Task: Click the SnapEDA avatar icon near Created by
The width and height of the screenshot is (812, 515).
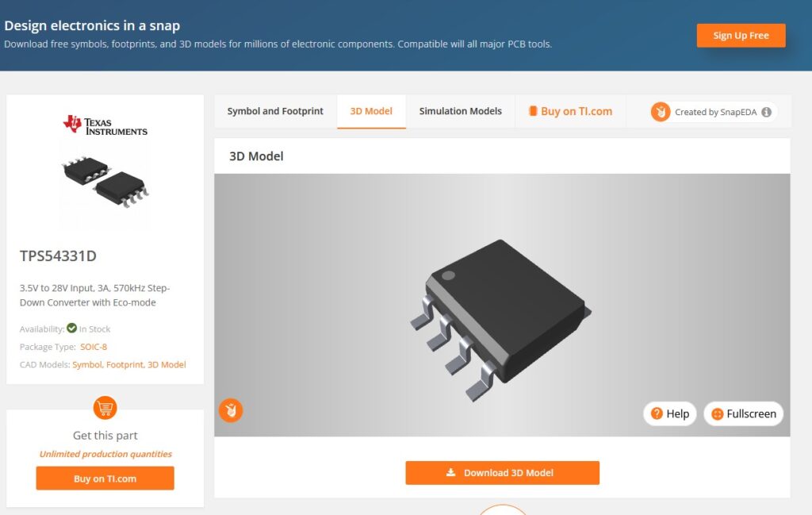Action: (661, 112)
